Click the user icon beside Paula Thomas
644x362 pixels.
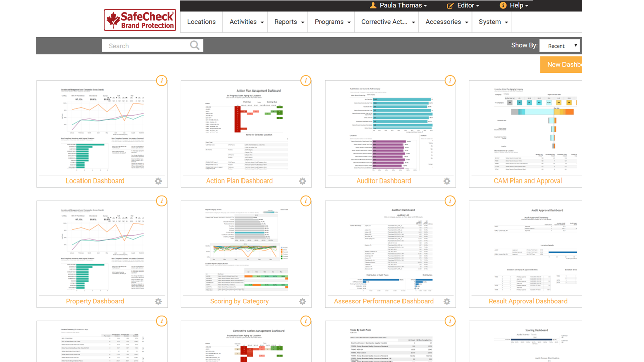coord(373,5)
